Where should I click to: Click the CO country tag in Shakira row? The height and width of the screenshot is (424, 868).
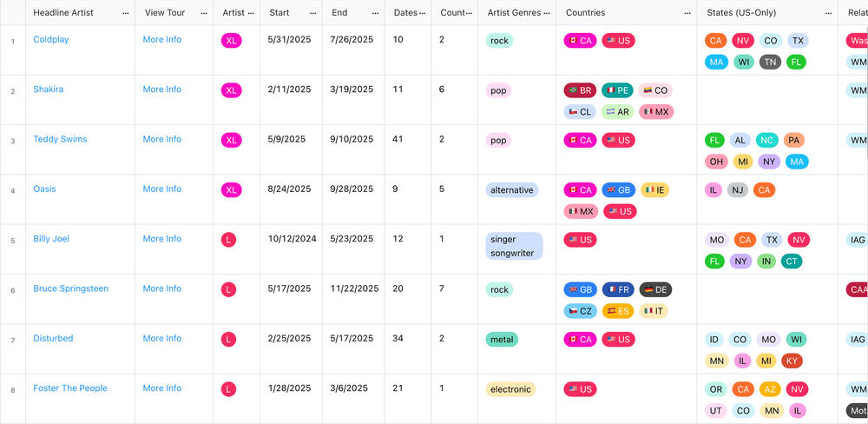point(655,90)
